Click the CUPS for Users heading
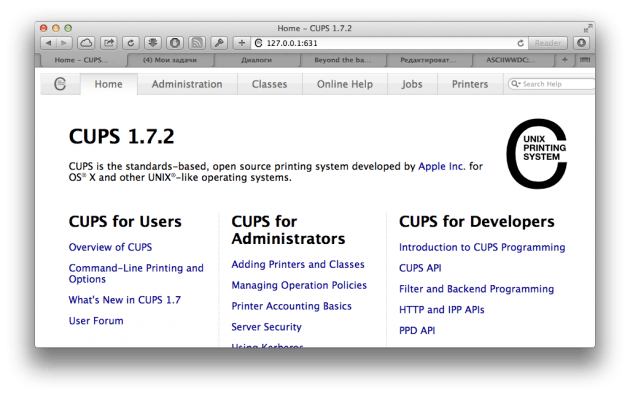 tap(125, 221)
